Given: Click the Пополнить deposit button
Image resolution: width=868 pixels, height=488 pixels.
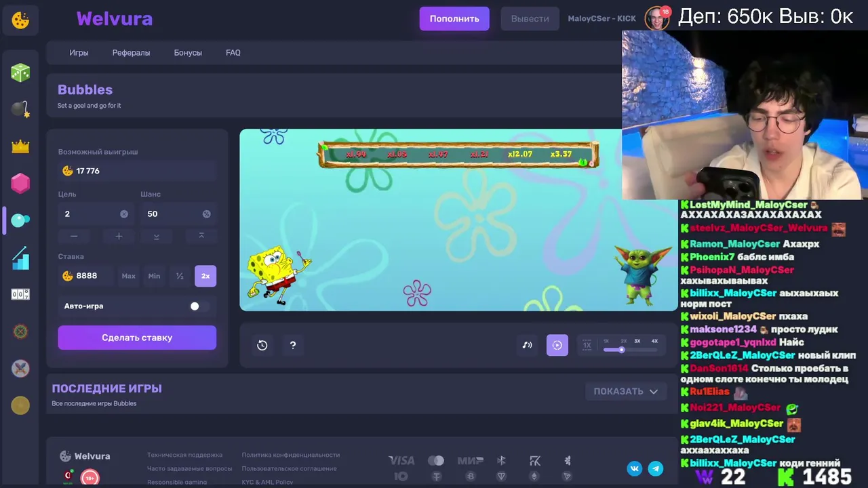Looking at the screenshot, I should coord(454,19).
